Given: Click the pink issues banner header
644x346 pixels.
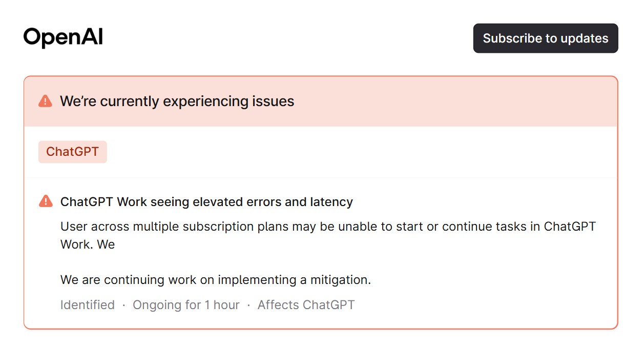Looking at the screenshot, I should (321, 101).
